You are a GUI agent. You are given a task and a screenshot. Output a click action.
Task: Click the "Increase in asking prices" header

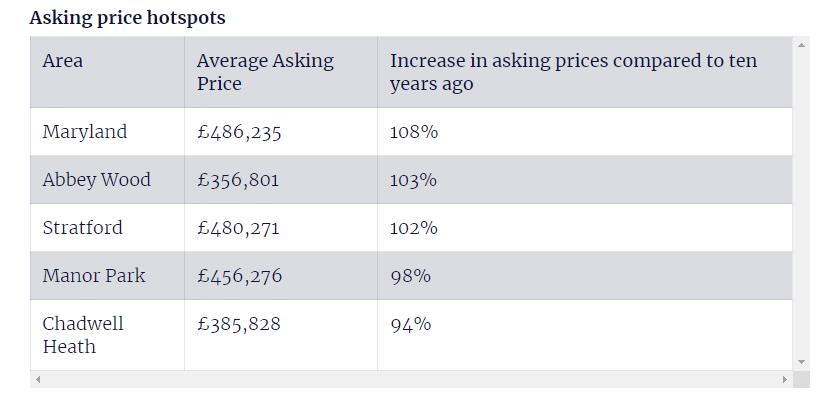tap(573, 72)
